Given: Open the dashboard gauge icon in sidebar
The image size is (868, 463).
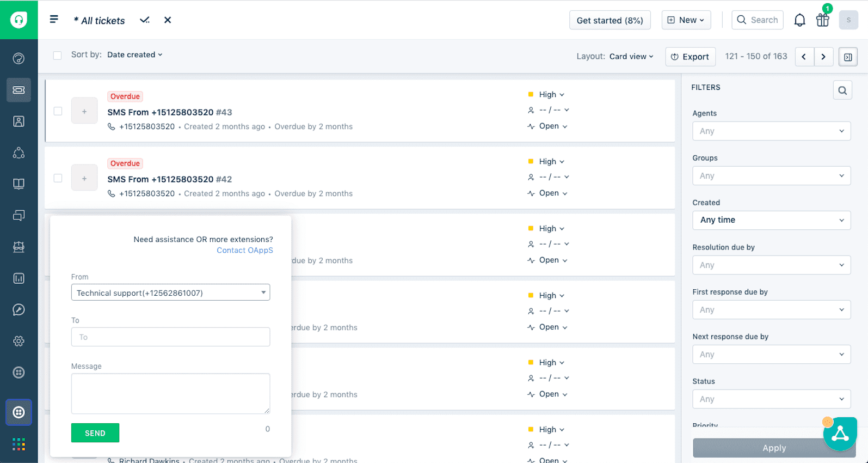Looking at the screenshot, I should click(x=19, y=58).
